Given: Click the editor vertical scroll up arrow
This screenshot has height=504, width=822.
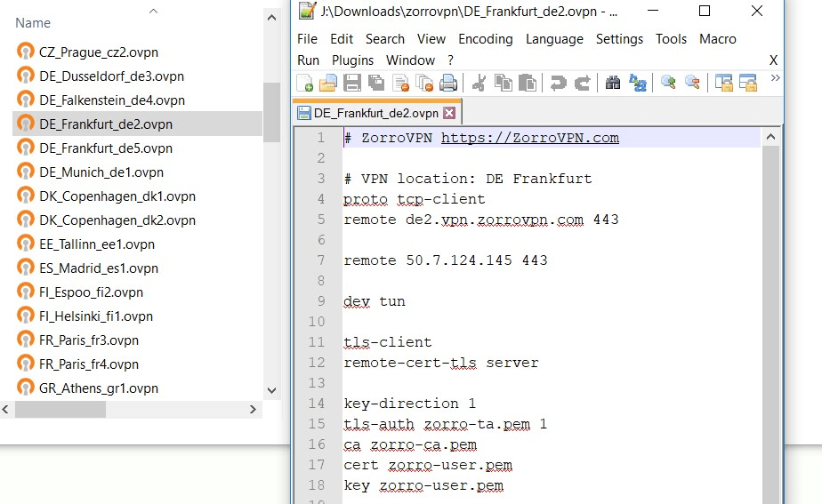Looking at the screenshot, I should point(770,137).
